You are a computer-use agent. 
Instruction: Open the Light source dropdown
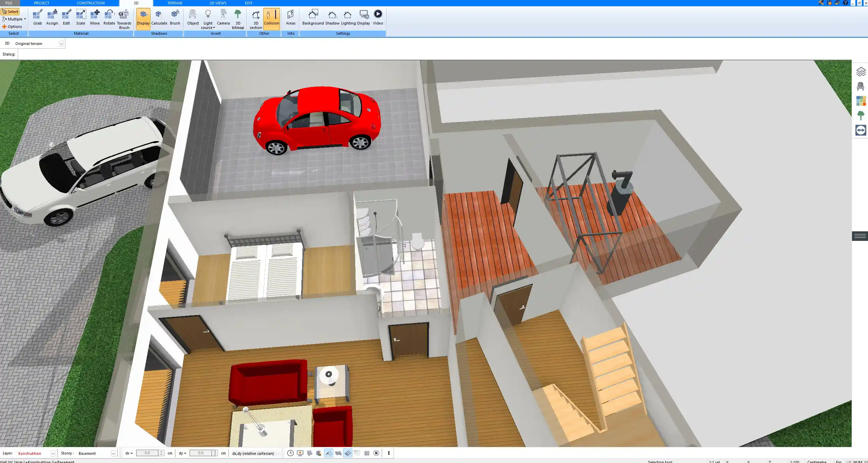208,19
